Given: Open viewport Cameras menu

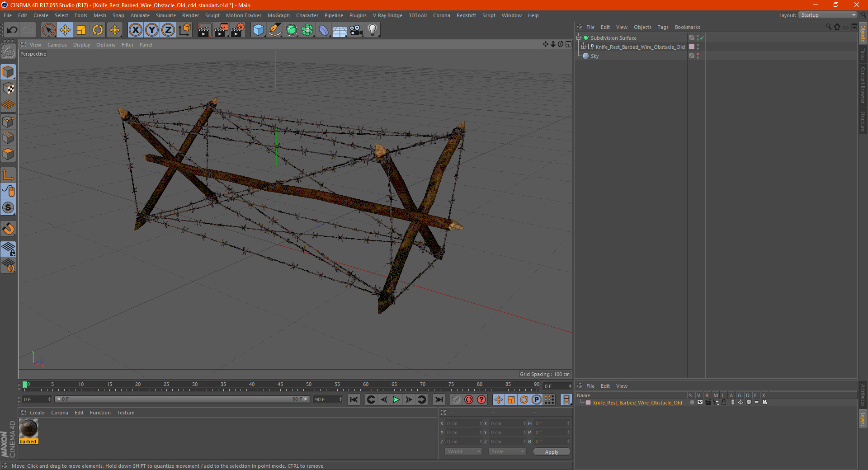Looking at the screenshot, I should click(57, 45).
